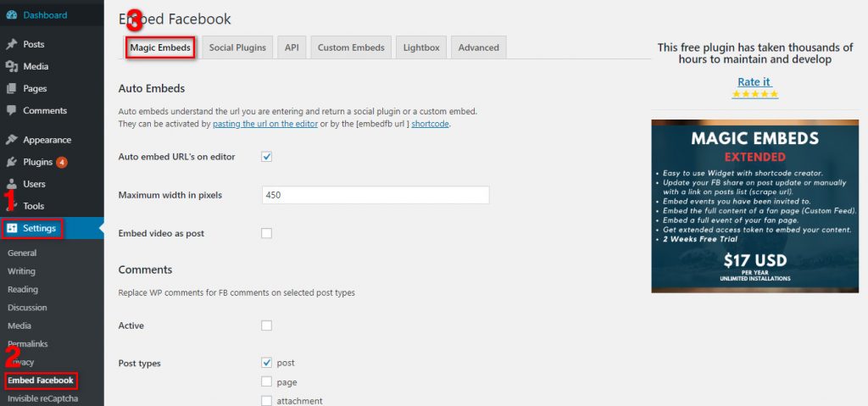Switch to the Magic Embeds tab
Screen dimensions: 868x406
point(160,47)
